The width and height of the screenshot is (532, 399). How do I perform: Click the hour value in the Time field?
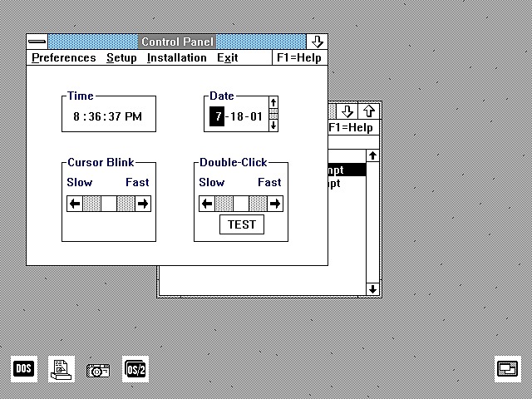click(76, 116)
